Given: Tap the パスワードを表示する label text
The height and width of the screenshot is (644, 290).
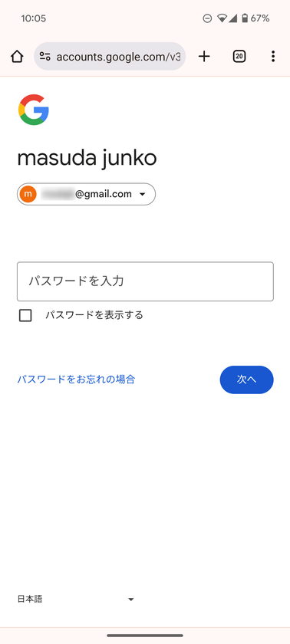Looking at the screenshot, I should point(94,315).
